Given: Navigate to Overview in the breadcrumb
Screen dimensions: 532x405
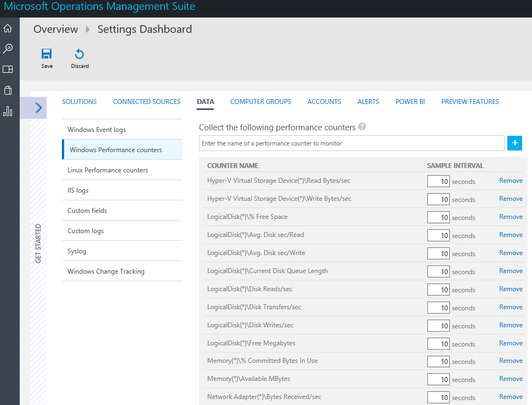Looking at the screenshot, I should coord(55,30).
